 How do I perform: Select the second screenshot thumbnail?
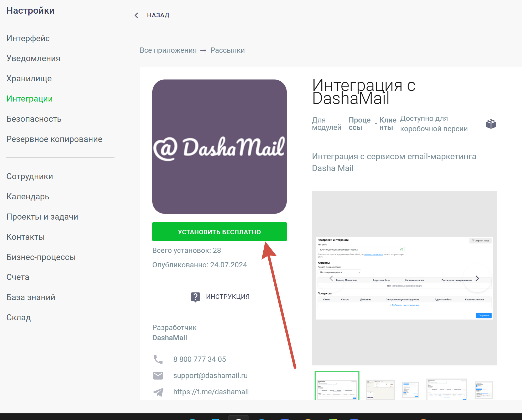click(x=380, y=389)
